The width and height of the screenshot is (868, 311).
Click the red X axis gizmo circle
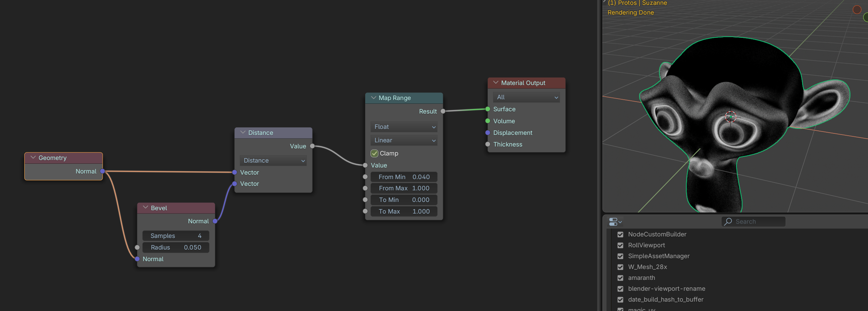tap(857, 10)
